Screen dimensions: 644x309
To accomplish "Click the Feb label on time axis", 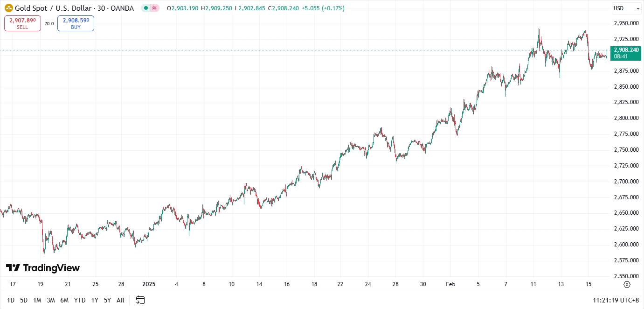I will (x=450, y=284).
